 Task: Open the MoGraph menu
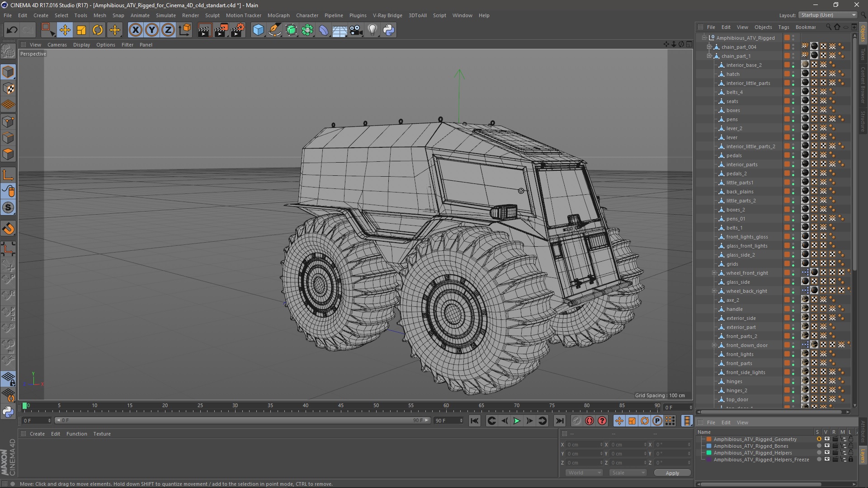(278, 15)
